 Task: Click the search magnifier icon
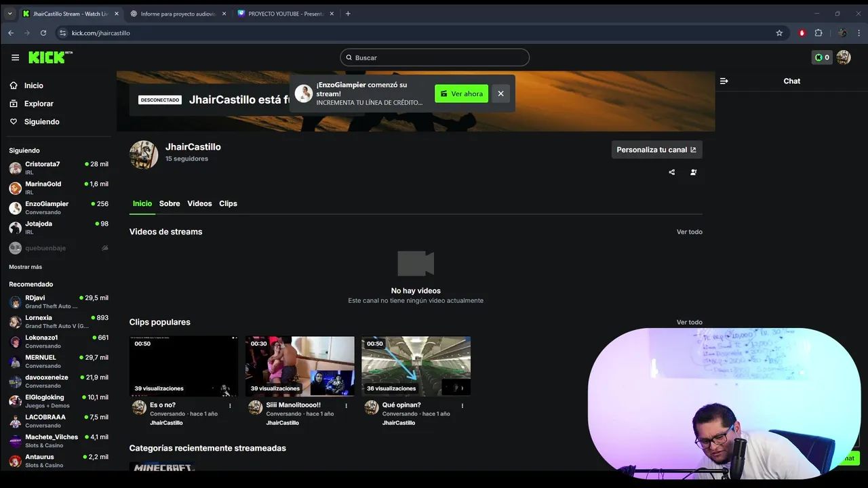[349, 58]
